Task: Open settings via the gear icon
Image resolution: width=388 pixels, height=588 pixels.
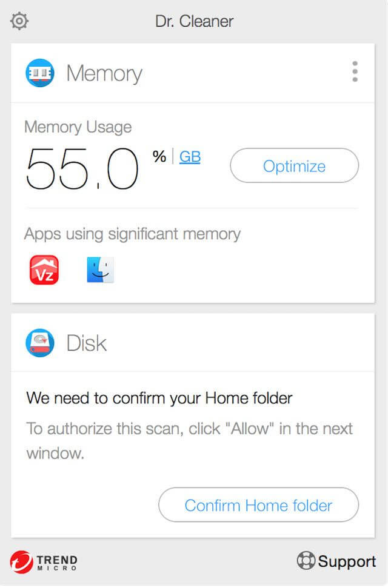Action: pyautogui.click(x=19, y=21)
